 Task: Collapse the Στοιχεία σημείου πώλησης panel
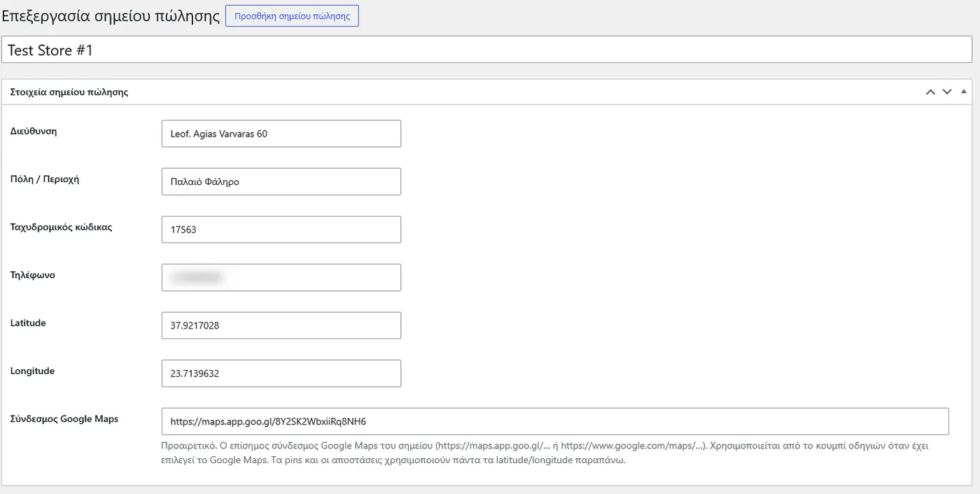click(964, 92)
